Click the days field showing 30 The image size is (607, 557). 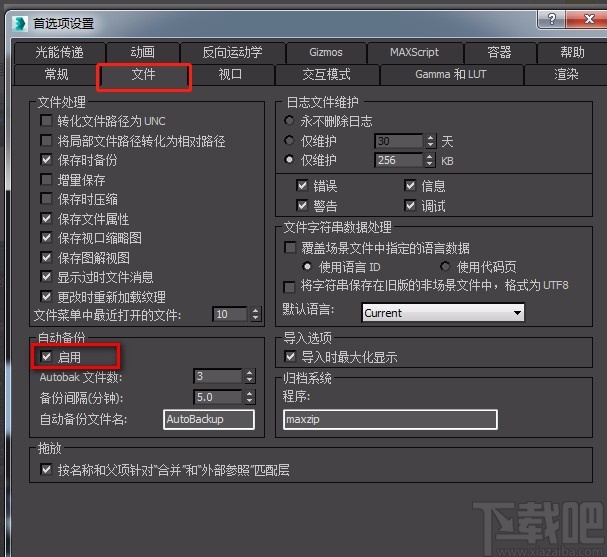pos(399,141)
